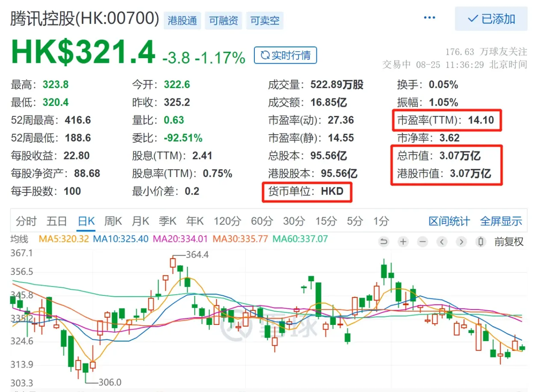Click the 成交量 value 522.89万股
The image size is (537, 392).
(x=337, y=85)
